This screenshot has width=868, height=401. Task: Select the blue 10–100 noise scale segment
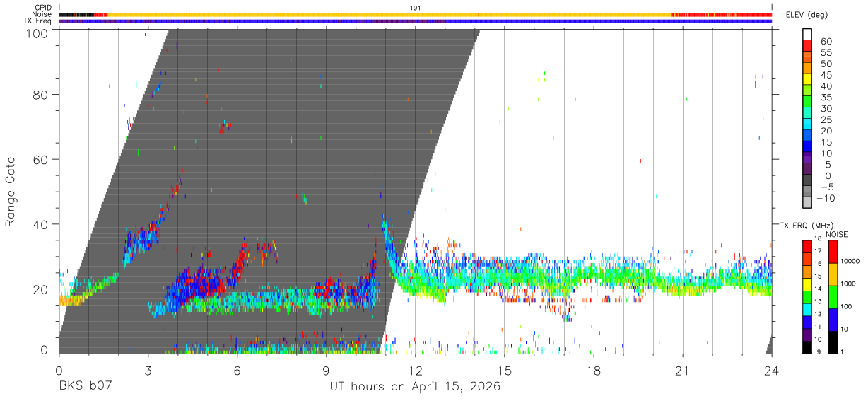833,318
